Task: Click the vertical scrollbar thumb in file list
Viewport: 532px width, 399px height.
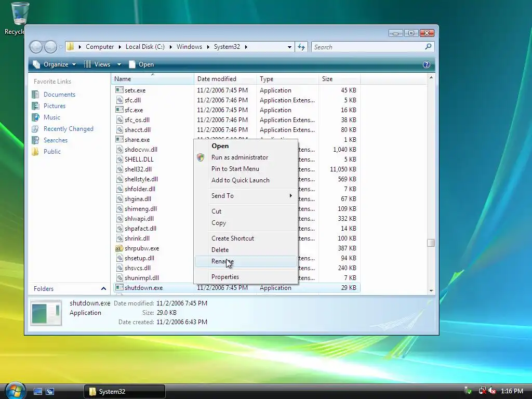Action: pos(431,243)
